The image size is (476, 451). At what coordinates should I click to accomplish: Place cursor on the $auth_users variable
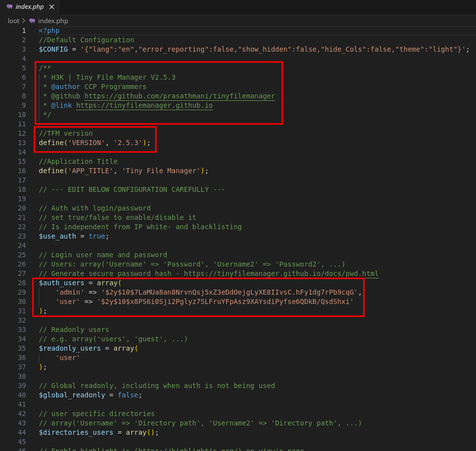point(61,283)
